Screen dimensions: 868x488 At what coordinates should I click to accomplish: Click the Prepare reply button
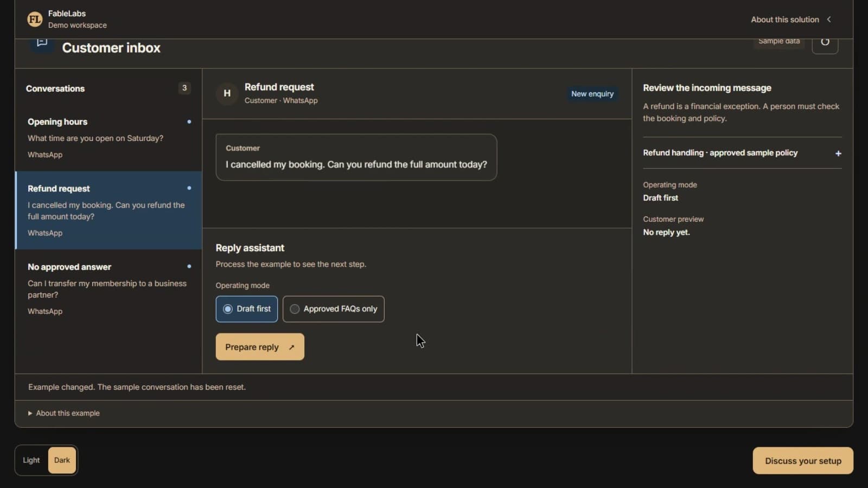[x=260, y=347]
